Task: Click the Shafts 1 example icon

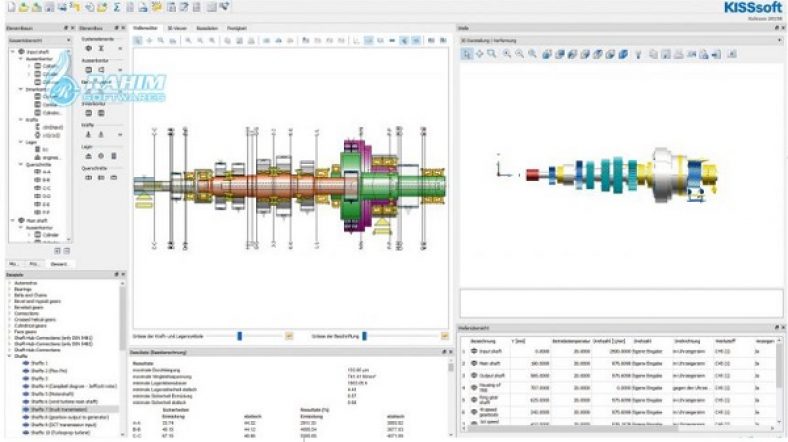Action: tap(26, 363)
